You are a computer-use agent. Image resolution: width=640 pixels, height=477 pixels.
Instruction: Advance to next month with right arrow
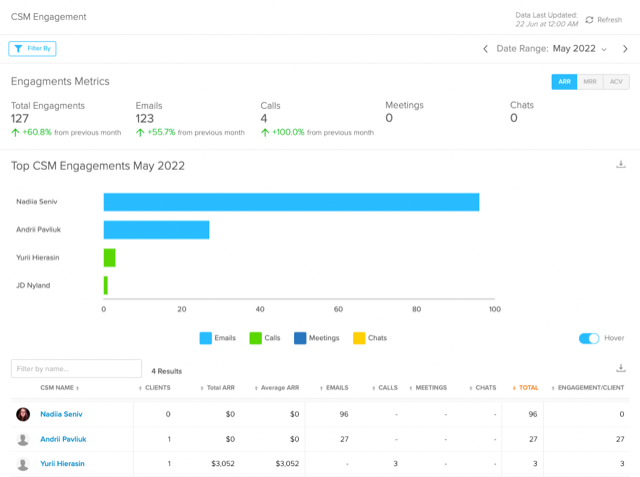[x=626, y=48]
